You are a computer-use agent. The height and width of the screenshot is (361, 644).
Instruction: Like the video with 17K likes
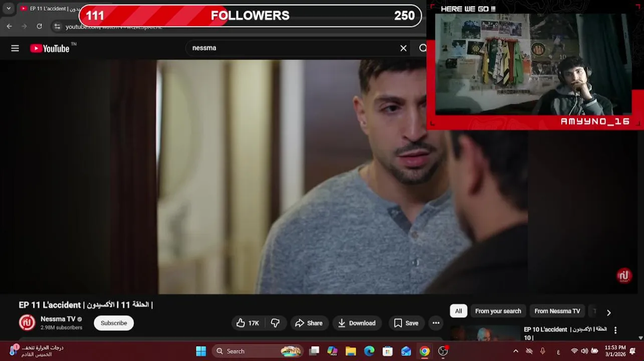[248, 323]
